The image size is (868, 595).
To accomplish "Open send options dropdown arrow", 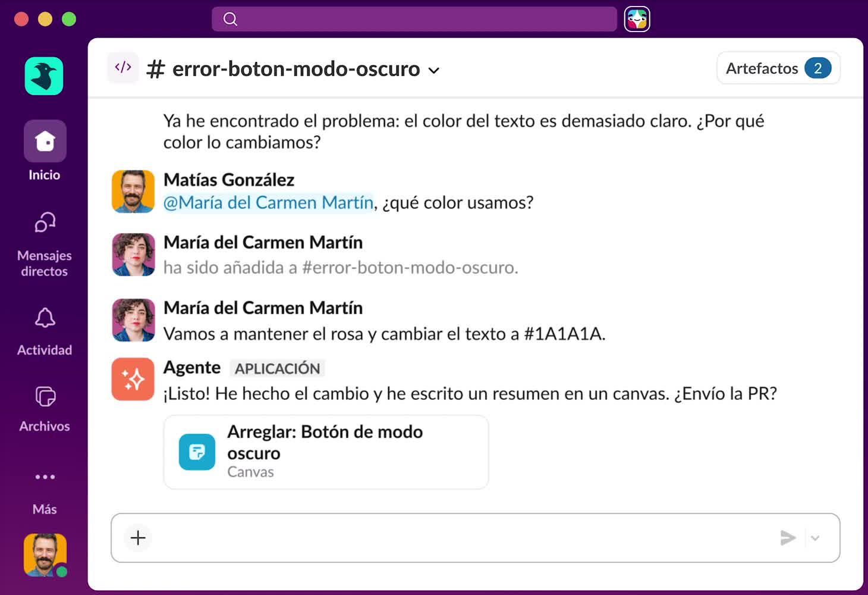I will (815, 538).
